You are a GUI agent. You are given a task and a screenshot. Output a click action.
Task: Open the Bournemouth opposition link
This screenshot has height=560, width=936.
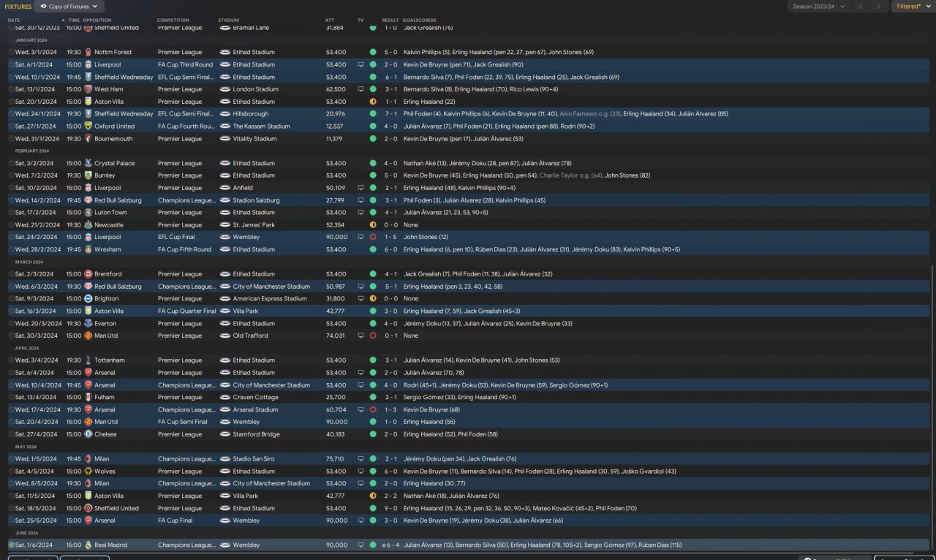click(x=114, y=139)
